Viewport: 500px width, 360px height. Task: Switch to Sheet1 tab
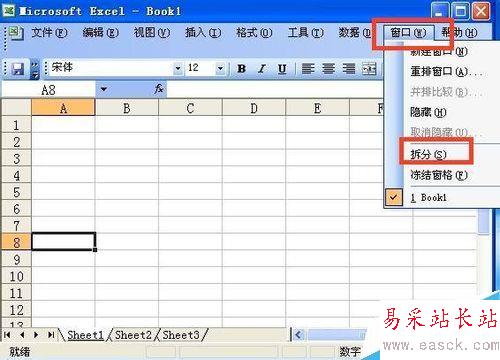tap(85, 335)
